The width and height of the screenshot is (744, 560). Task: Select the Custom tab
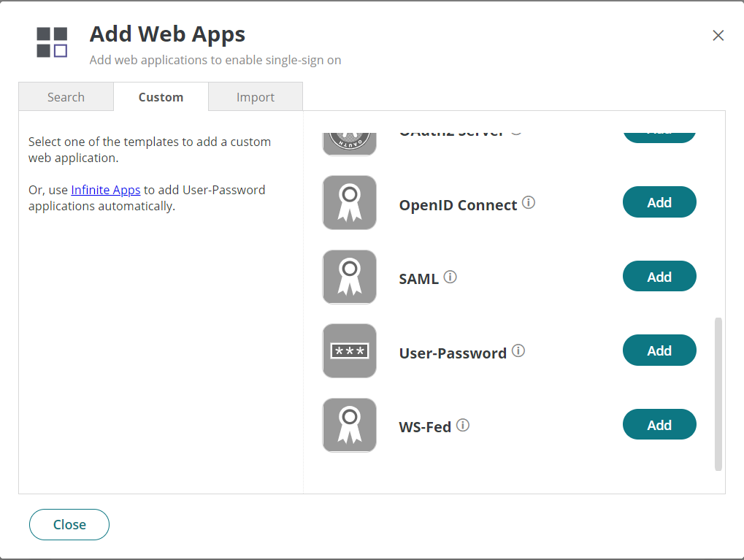point(160,96)
